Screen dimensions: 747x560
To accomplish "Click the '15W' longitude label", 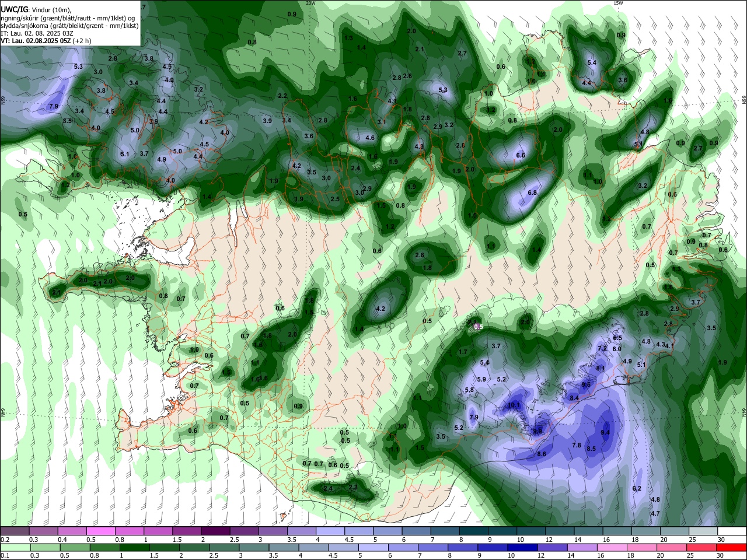I will tap(618, 3).
